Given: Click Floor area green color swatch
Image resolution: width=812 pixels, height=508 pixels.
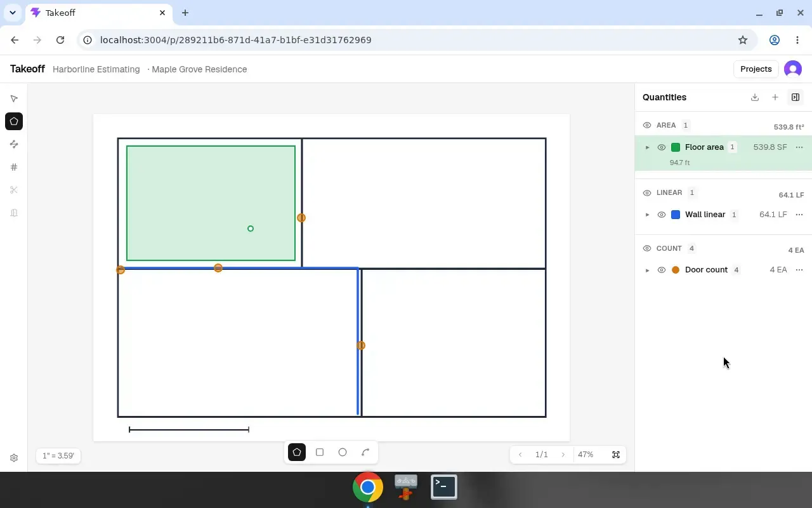Looking at the screenshot, I should [x=676, y=147].
